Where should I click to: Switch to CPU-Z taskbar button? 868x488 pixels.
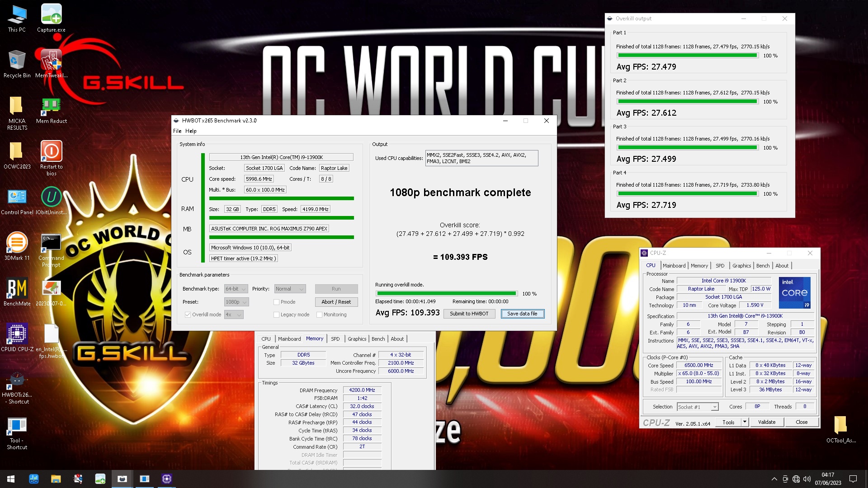point(166,479)
